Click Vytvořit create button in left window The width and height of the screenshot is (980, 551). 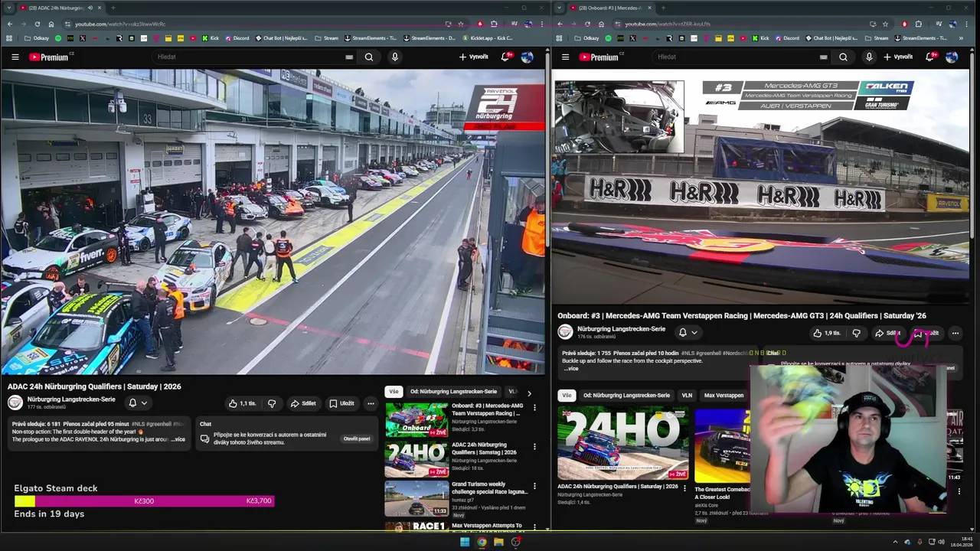click(474, 57)
